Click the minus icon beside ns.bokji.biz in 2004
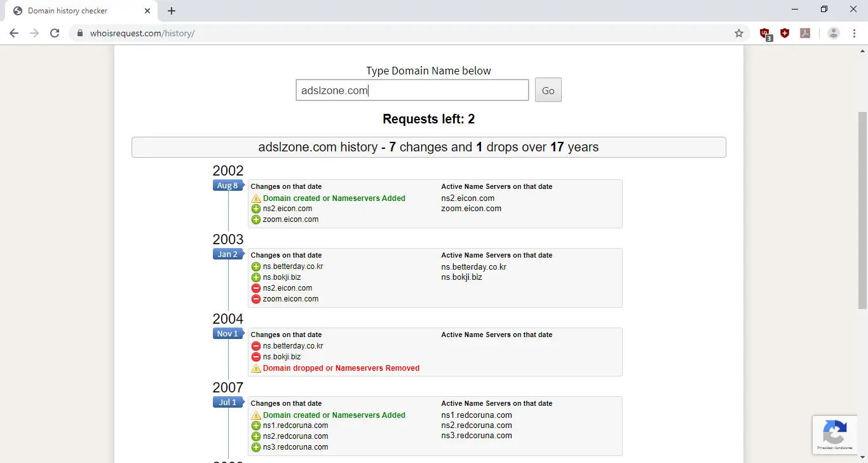868x463 pixels. [256, 357]
